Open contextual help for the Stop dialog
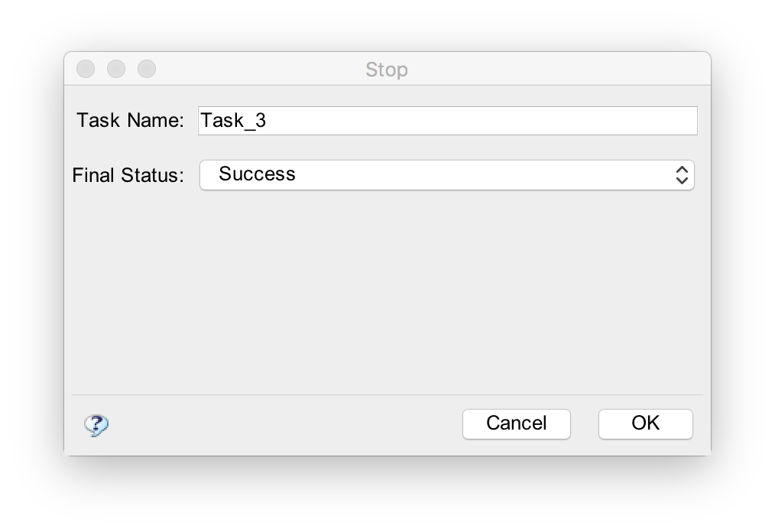The height and width of the screenshot is (532, 775). pyautogui.click(x=96, y=425)
